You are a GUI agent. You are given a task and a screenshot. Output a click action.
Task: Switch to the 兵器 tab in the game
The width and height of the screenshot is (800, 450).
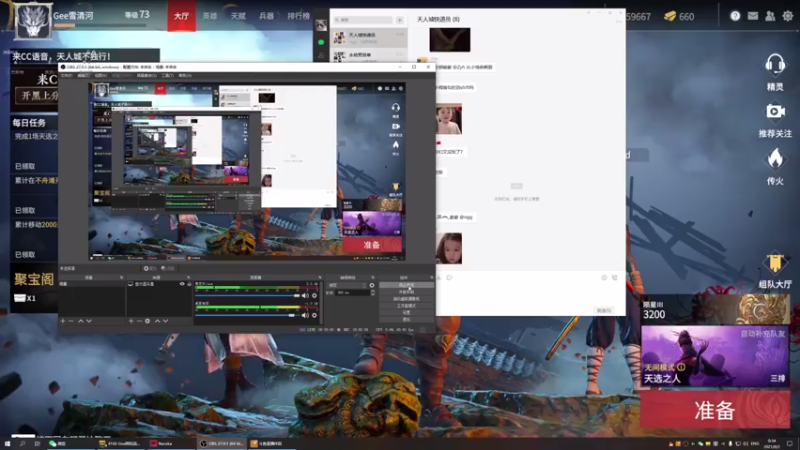266,16
